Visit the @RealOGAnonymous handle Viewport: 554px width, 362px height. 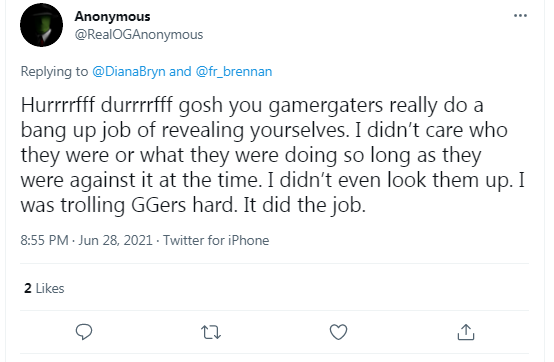click(139, 35)
